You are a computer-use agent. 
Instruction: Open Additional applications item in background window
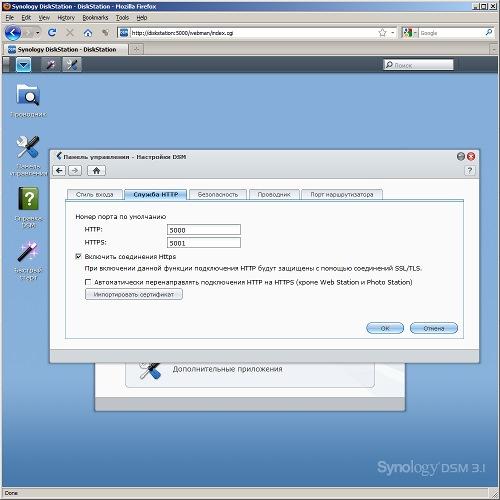point(250,374)
